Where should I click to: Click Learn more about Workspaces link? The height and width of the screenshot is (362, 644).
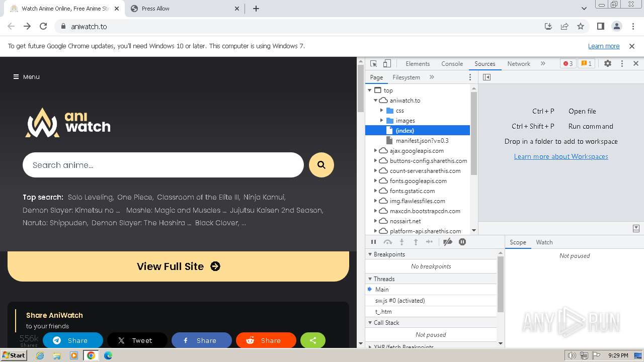coord(561,156)
